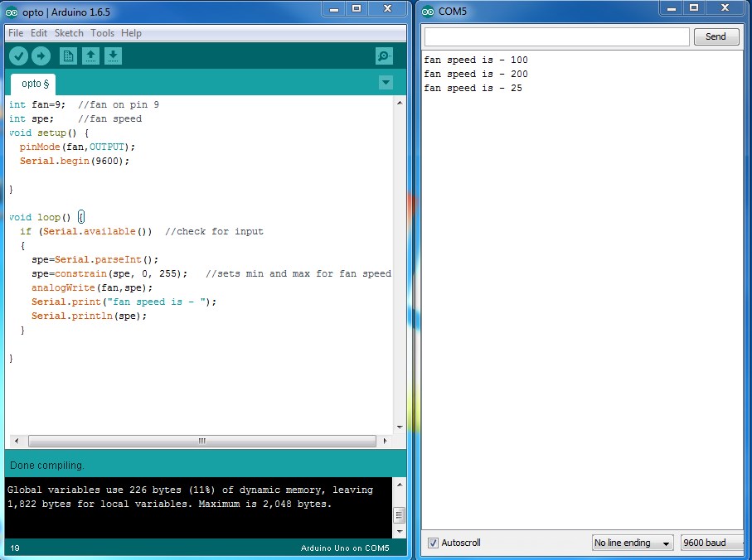This screenshot has width=752, height=560.
Task: Click 'fan speed is - 100' output line
Action: pos(476,60)
